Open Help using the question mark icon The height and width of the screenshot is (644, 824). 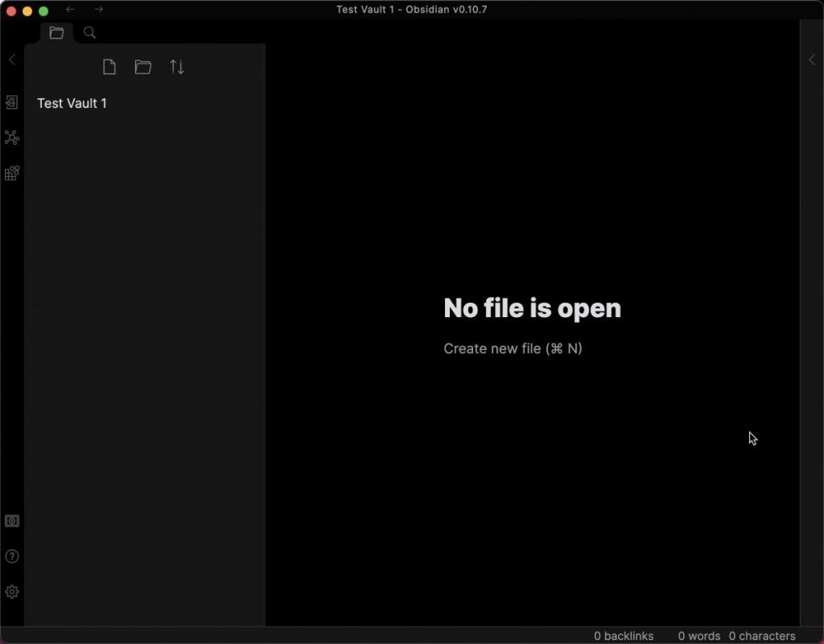pyautogui.click(x=11, y=556)
